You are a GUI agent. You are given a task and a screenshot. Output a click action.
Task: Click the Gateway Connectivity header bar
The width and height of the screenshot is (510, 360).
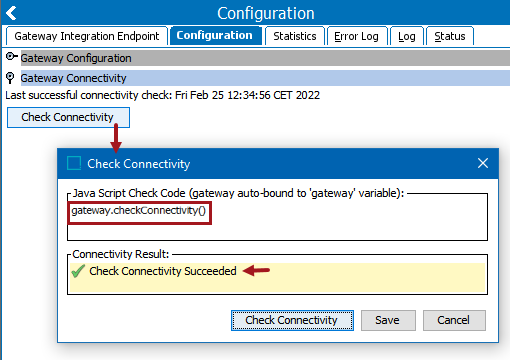click(x=265, y=78)
